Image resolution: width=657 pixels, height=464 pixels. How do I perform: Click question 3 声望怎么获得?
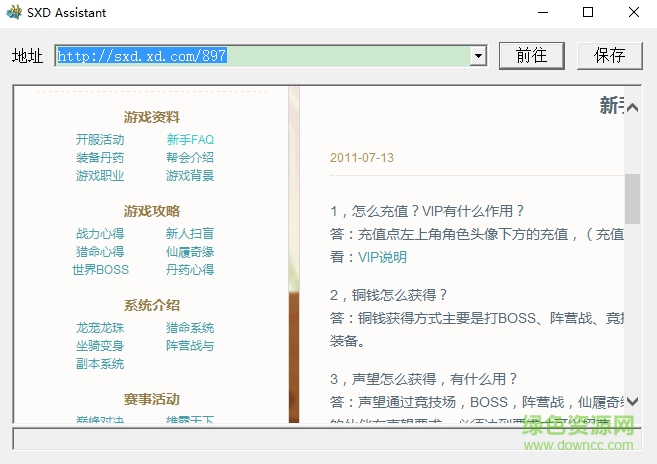pos(424,379)
